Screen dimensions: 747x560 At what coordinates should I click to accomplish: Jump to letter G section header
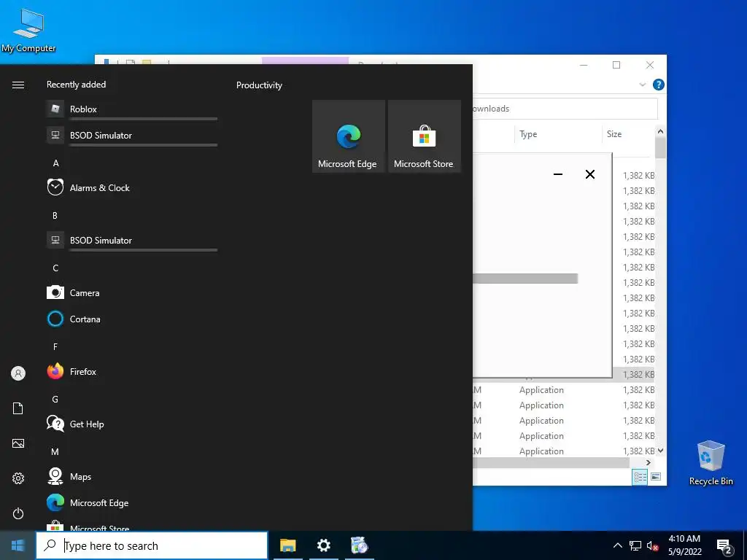tap(55, 400)
